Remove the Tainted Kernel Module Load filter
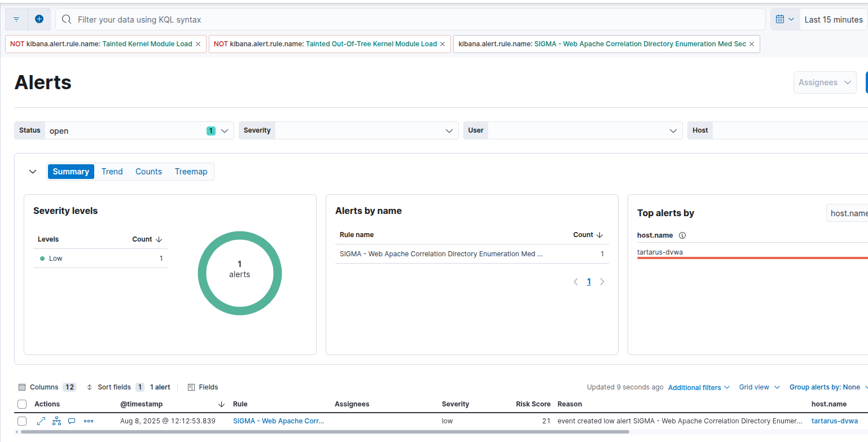 coord(198,44)
